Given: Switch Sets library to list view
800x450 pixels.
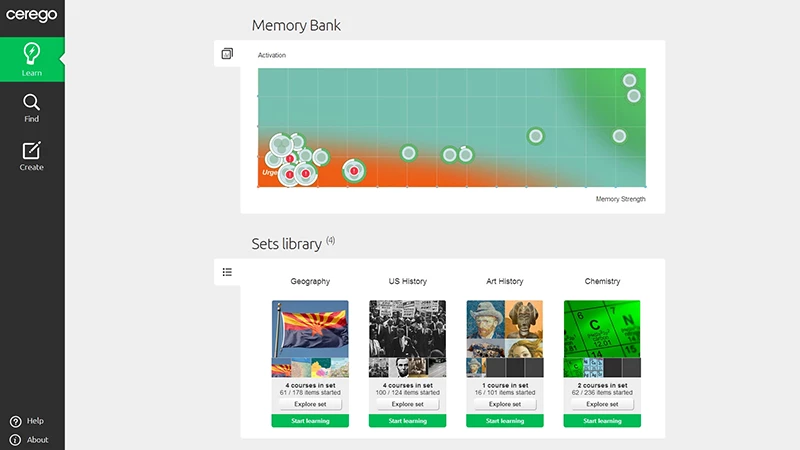Looking at the screenshot, I should tap(227, 272).
